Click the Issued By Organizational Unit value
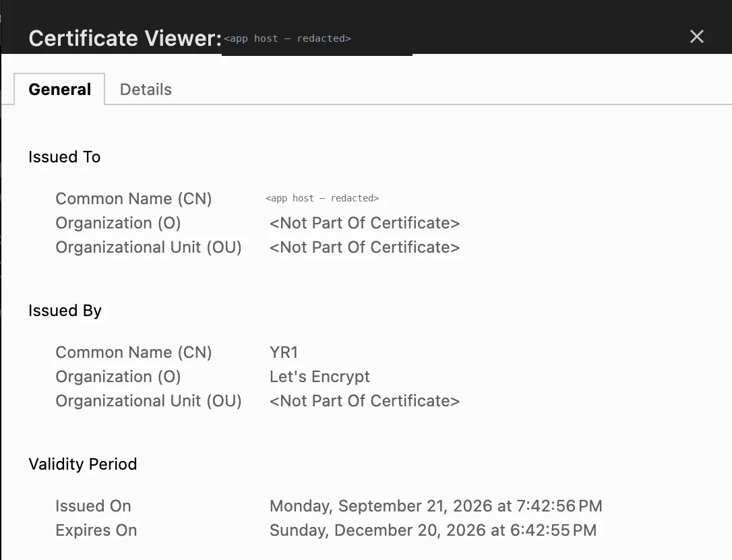Image resolution: width=732 pixels, height=560 pixels. [365, 401]
